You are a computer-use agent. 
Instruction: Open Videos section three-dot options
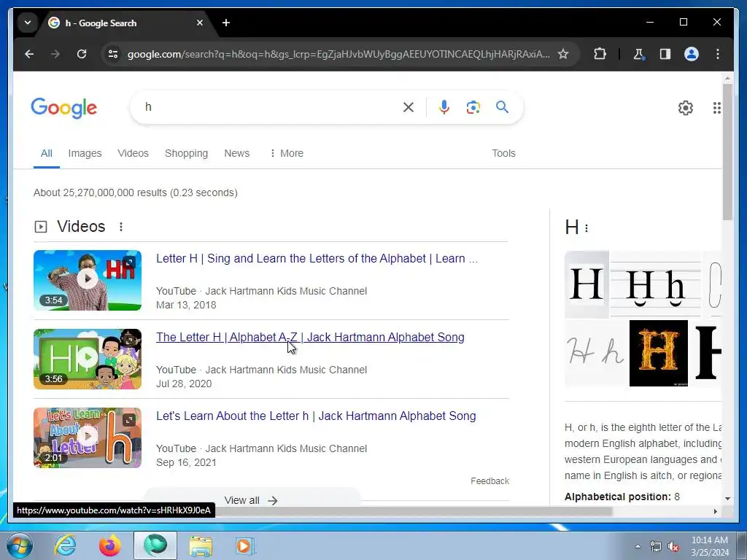[121, 227]
